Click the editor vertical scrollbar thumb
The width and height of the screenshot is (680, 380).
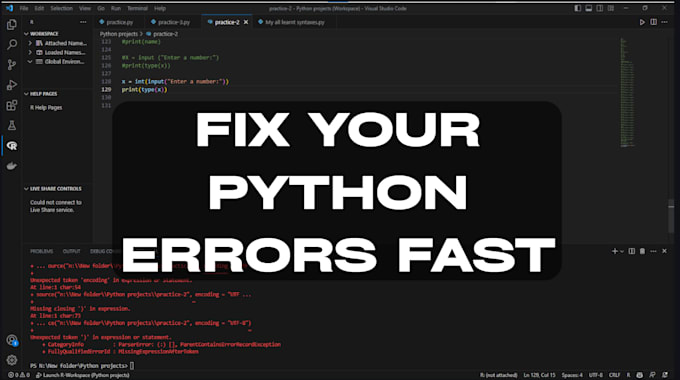click(x=671, y=216)
